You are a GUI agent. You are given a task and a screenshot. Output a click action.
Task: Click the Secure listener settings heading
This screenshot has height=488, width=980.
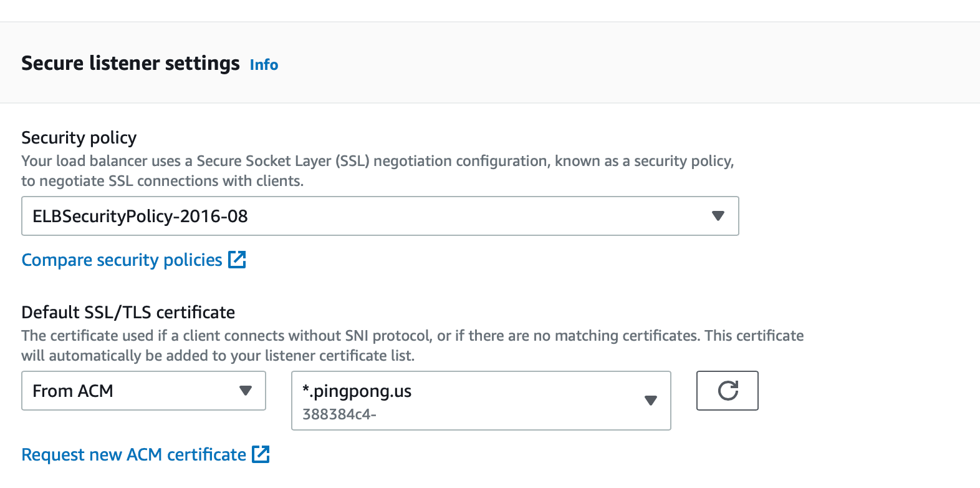click(x=130, y=63)
